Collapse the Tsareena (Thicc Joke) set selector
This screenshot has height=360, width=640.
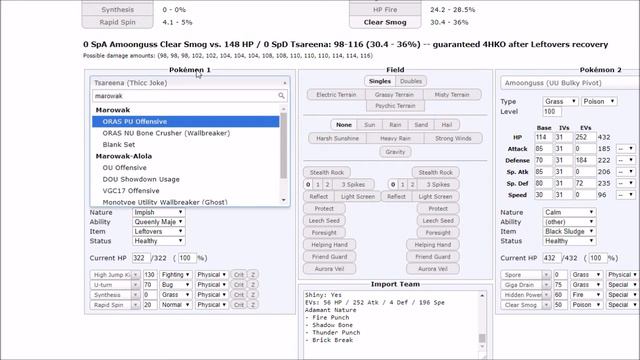[190, 83]
